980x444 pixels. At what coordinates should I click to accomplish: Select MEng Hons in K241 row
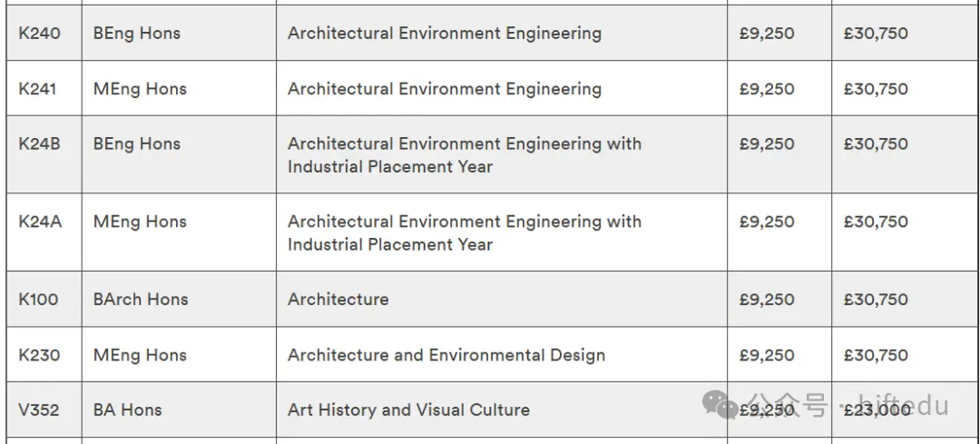[140, 89]
